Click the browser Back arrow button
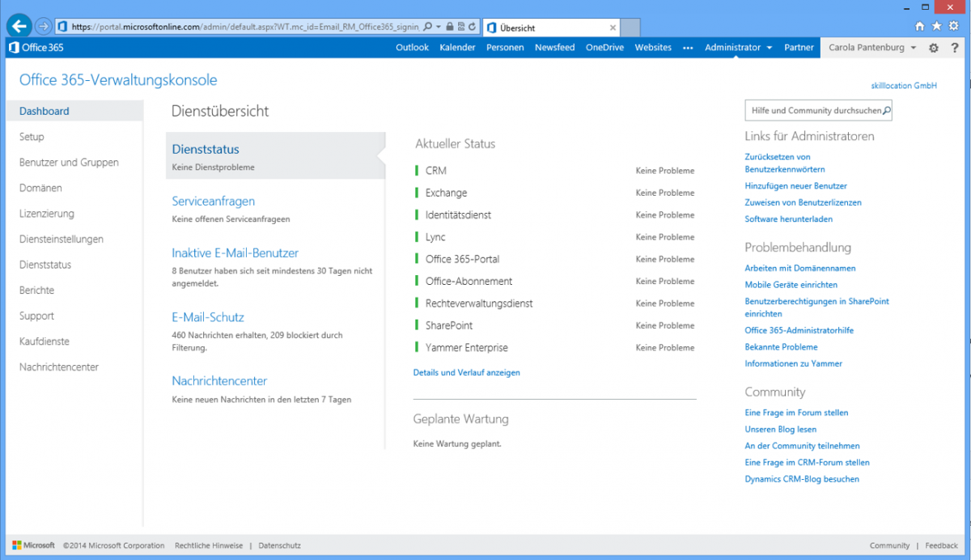The image size is (971, 560). pos(20,26)
